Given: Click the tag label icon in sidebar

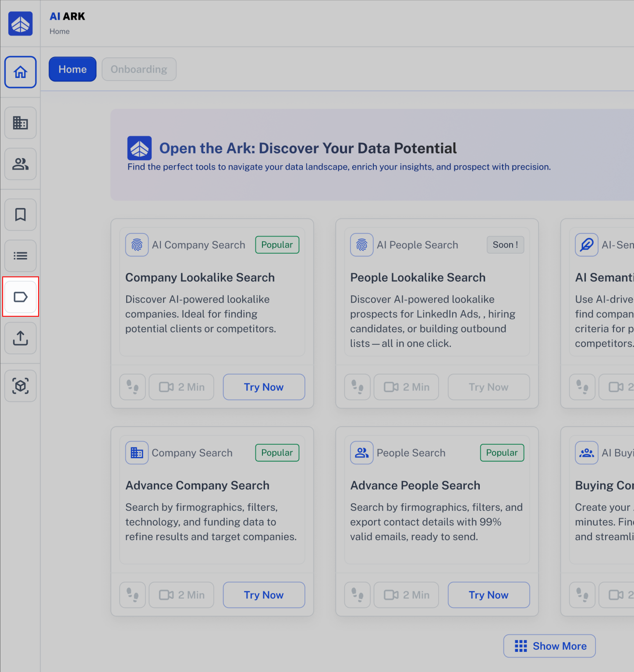Looking at the screenshot, I should pyautogui.click(x=20, y=297).
